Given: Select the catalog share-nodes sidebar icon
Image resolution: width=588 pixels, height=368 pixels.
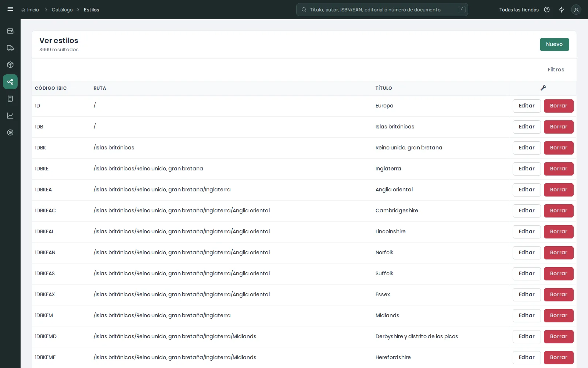Looking at the screenshot, I should coord(10,82).
